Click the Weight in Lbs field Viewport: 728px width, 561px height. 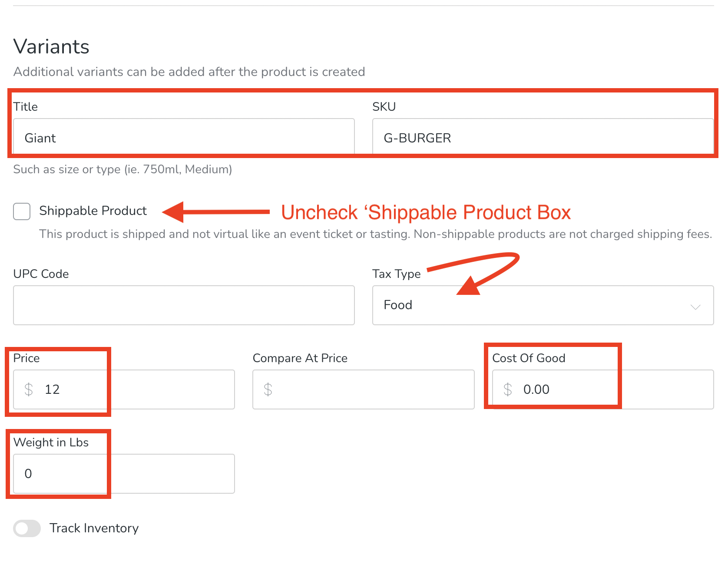124,473
